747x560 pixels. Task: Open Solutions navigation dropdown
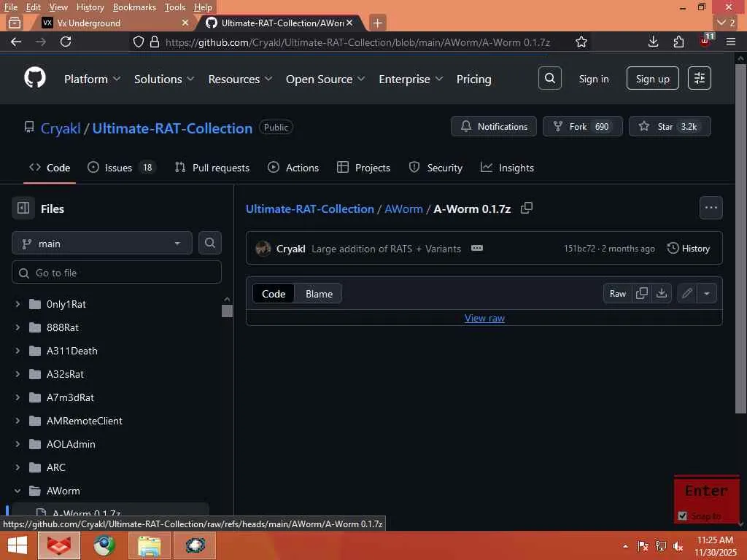(x=164, y=79)
